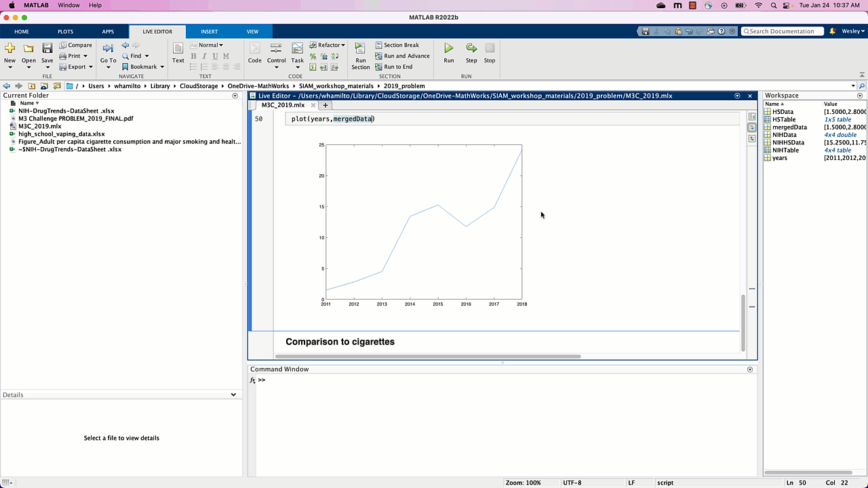Toggle hide code view
Screen dimensions: 868x488
[x=752, y=138]
